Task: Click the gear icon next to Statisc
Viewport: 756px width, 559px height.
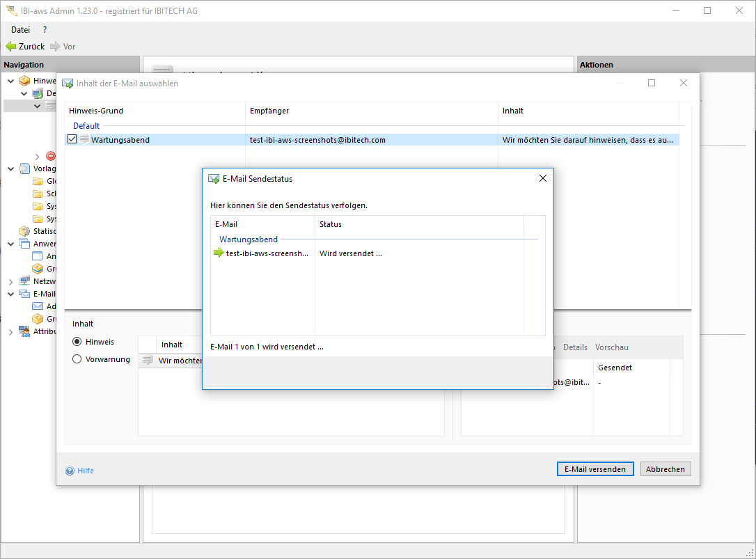Action: click(x=25, y=231)
